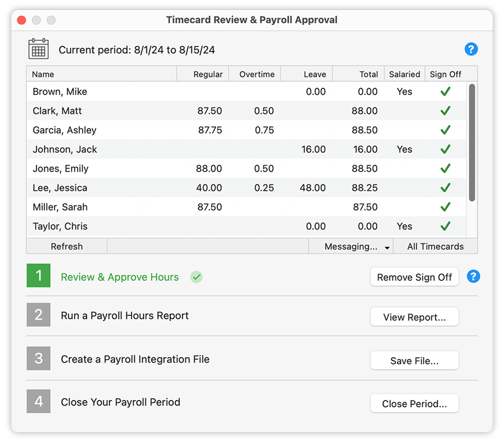
Task: Click the calendar icon beside Current period
Action: [x=39, y=49]
